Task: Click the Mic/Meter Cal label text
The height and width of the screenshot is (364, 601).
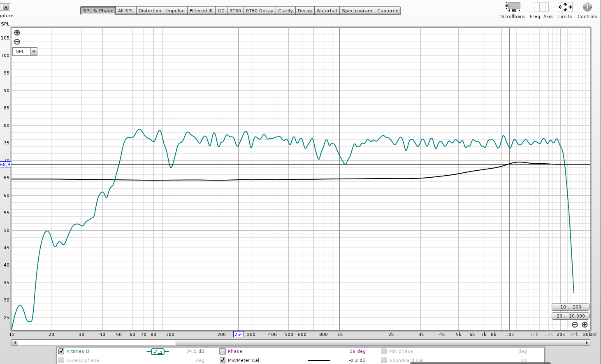Action: tap(244, 360)
